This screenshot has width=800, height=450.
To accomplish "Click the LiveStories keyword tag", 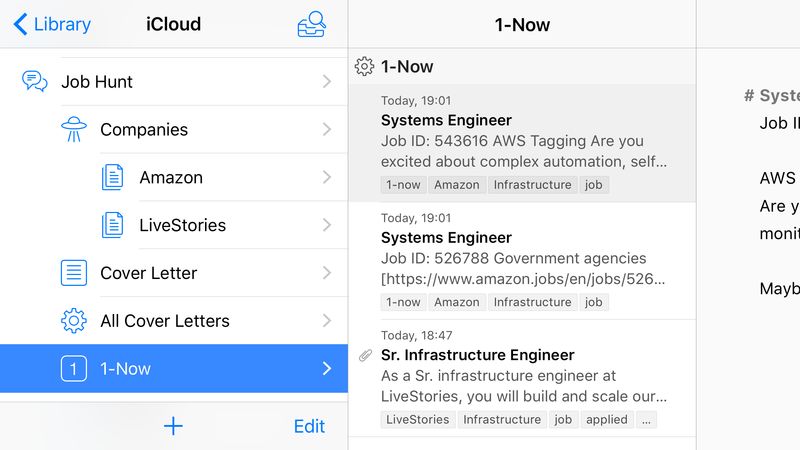I will click(417, 420).
